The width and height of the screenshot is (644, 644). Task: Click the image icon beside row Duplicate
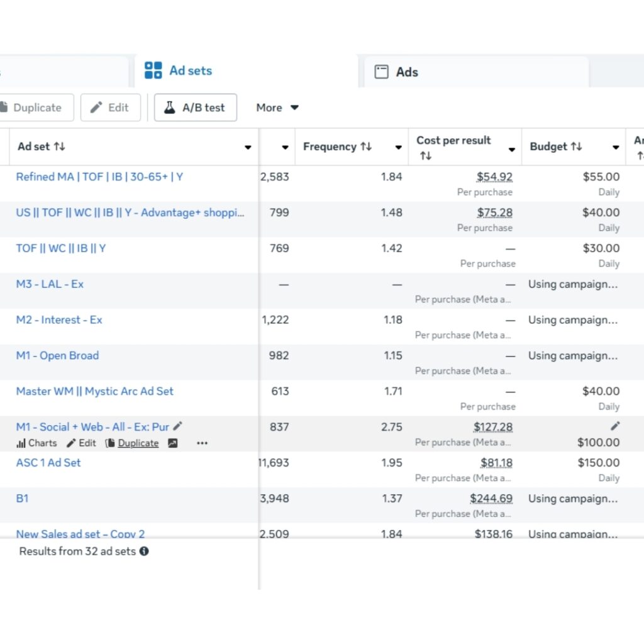[x=172, y=443]
